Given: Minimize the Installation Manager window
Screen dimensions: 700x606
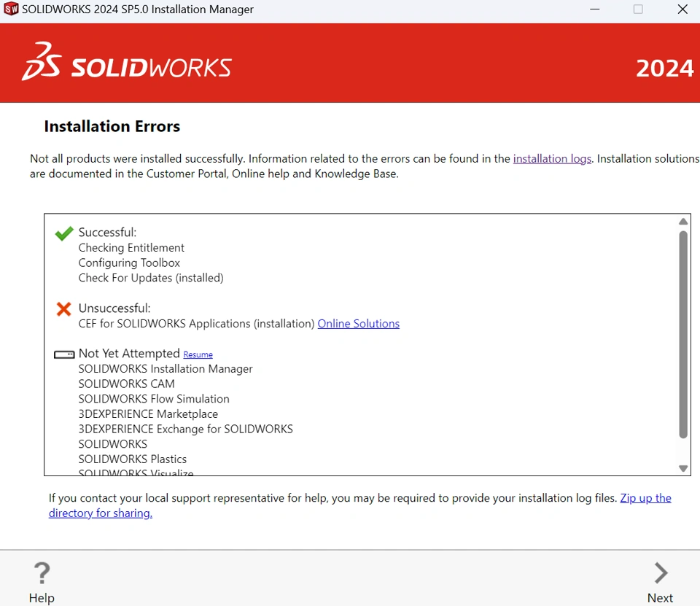Looking at the screenshot, I should 595,9.
